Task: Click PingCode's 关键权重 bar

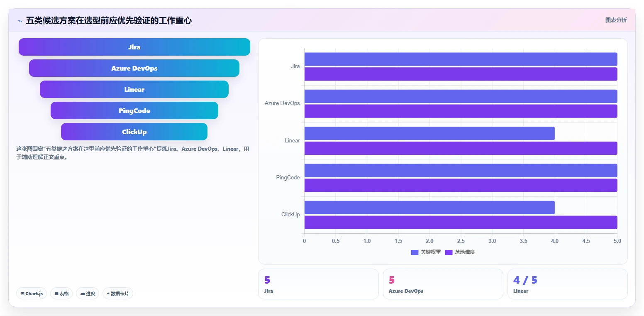Action: pos(461,170)
